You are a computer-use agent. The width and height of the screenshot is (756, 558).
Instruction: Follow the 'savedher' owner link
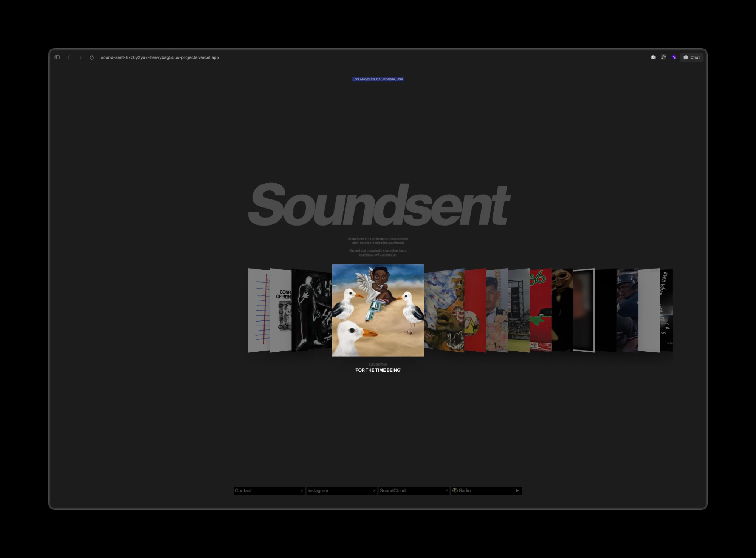[391, 250]
